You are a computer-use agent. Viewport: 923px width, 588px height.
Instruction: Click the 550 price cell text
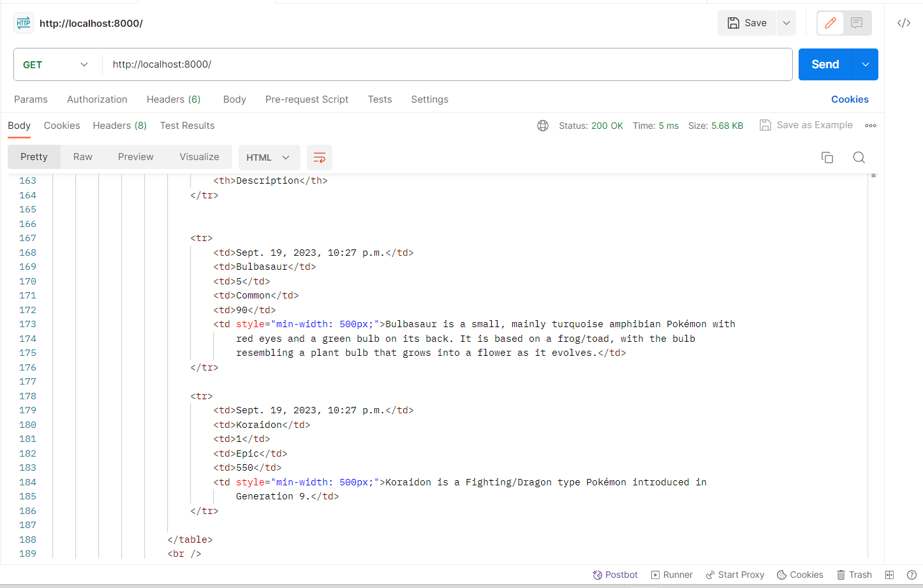click(245, 467)
